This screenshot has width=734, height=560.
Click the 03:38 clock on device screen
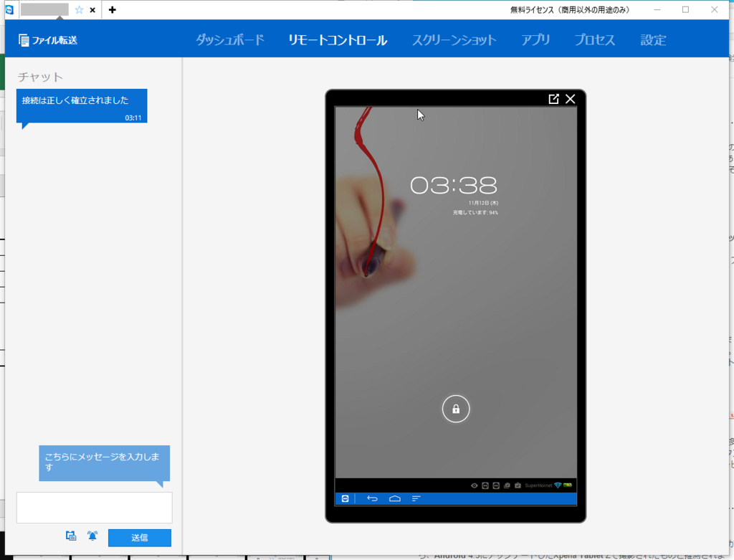point(454,186)
